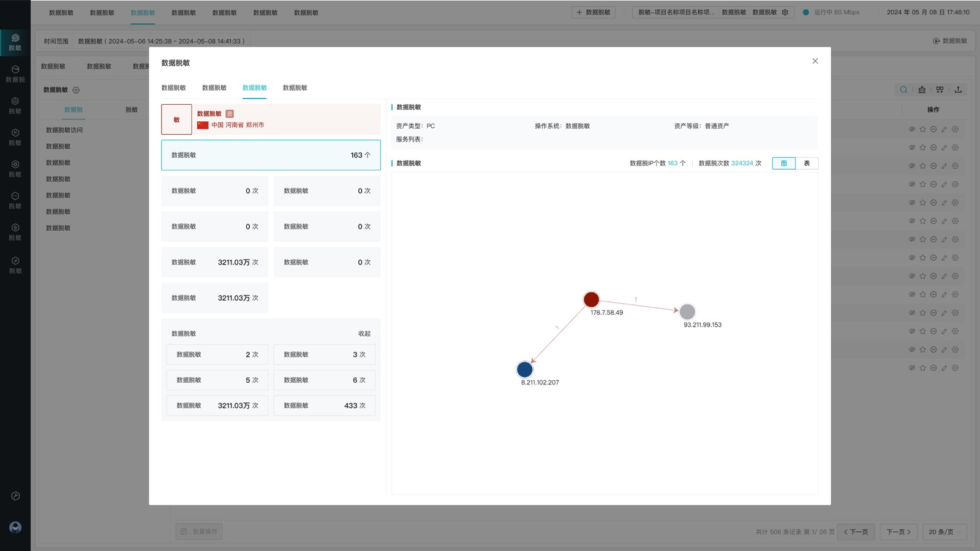Click the broom clean icon in the table toolbar
This screenshot has width=980, height=551.
922,90
